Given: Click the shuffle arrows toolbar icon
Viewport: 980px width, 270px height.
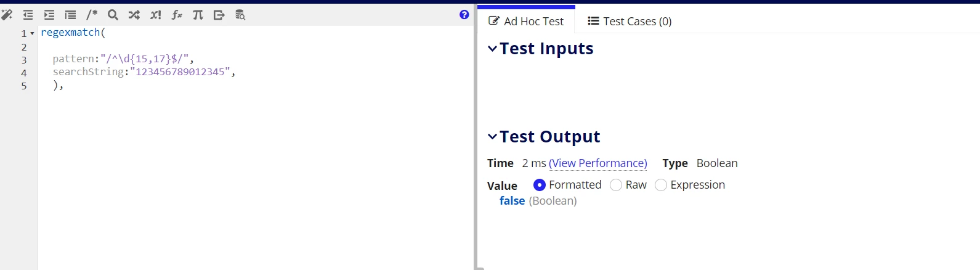Looking at the screenshot, I should 134,15.
